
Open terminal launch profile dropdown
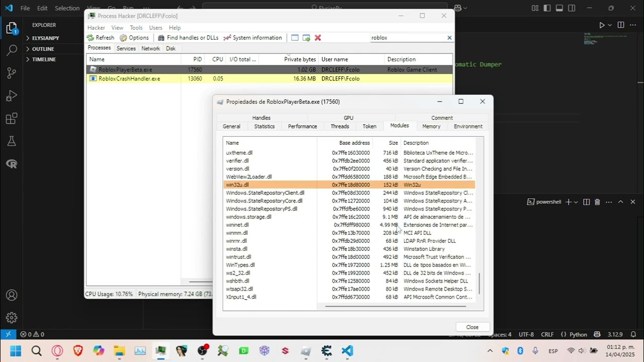[x=576, y=202]
